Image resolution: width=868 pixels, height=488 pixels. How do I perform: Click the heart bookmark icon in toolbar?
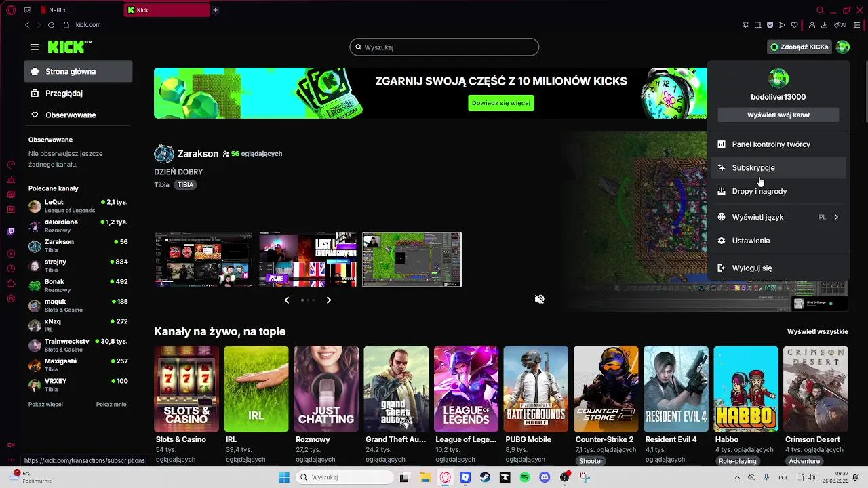[x=794, y=25]
